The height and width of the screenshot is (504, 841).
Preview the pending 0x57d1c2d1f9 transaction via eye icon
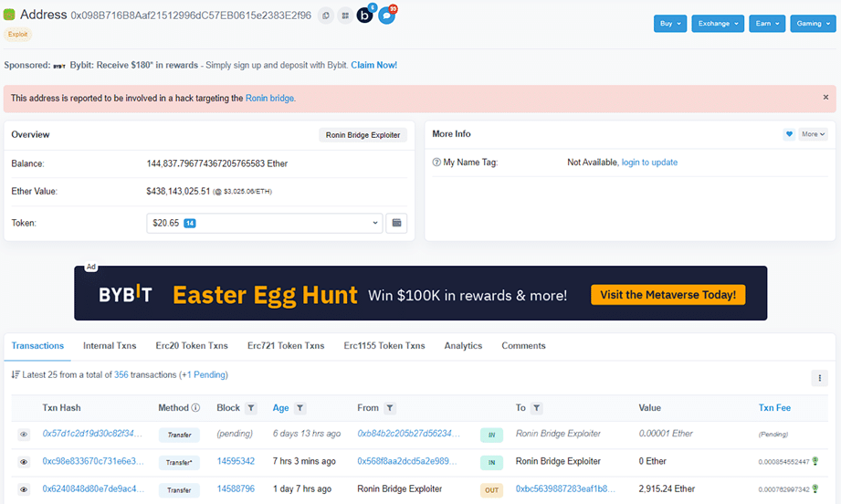pyautogui.click(x=24, y=434)
